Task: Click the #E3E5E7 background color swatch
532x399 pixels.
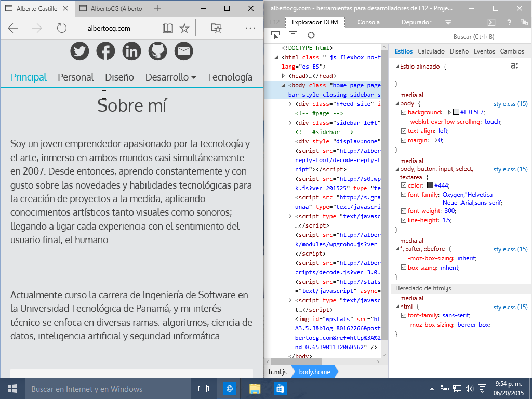Action: 456,112
